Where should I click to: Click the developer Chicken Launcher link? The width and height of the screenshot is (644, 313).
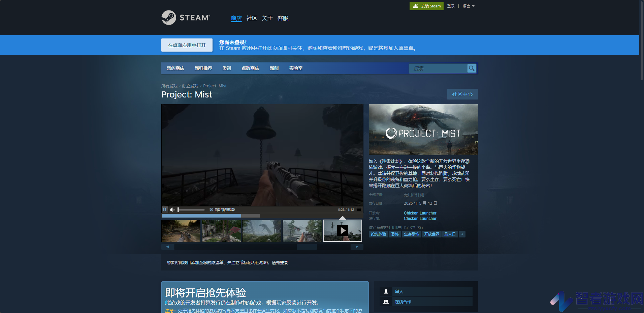[420, 213]
